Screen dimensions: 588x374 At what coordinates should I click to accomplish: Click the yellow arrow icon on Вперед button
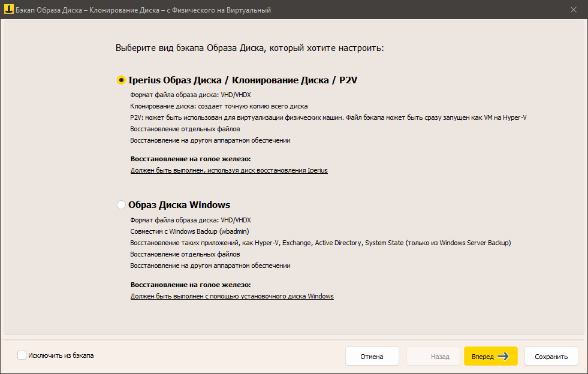tap(504, 356)
